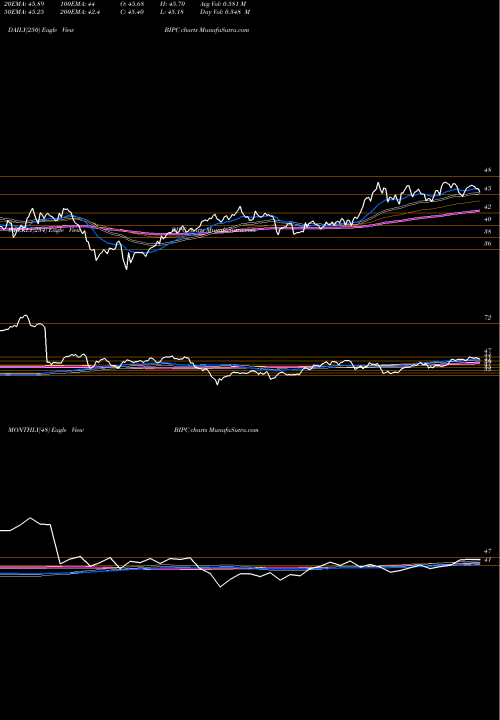This screenshot has height=720, width=500.
Task: Click the 72 axis label on weekly chart
Action: [488, 317]
